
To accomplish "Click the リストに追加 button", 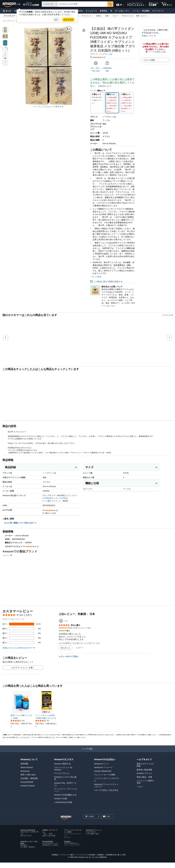I will pyautogui.click(x=156, y=60).
